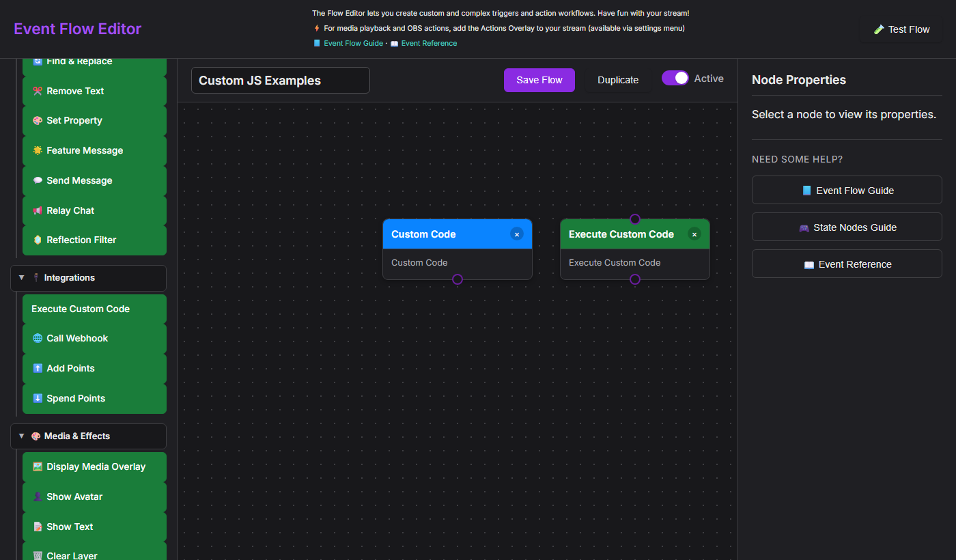Viewport: 956px width, 560px height.
Task: Open the Event Flow Guide from the header
Action: (353, 43)
